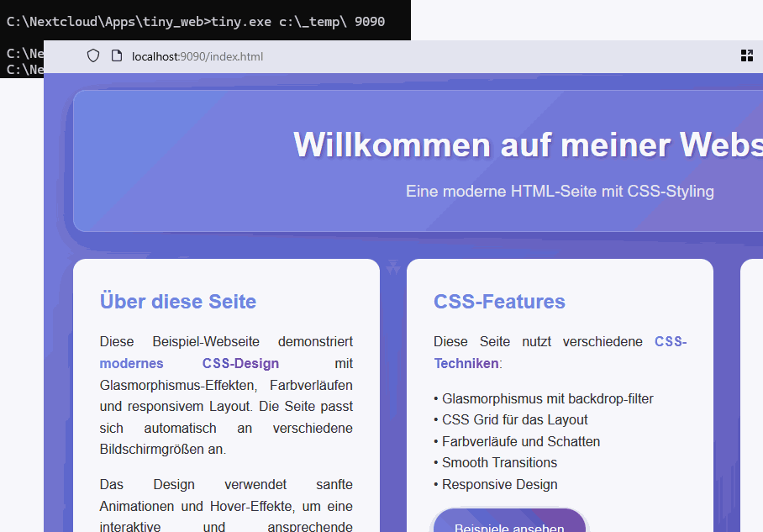Click the Beispiele ansehen button
The height and width of the screenshot is (532, 763).
509,521
